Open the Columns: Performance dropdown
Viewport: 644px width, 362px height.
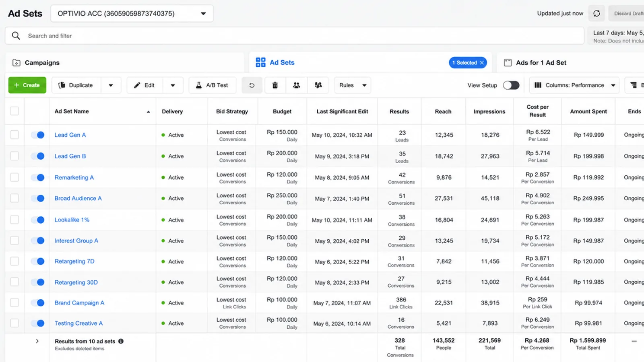[x=574, y=85]
